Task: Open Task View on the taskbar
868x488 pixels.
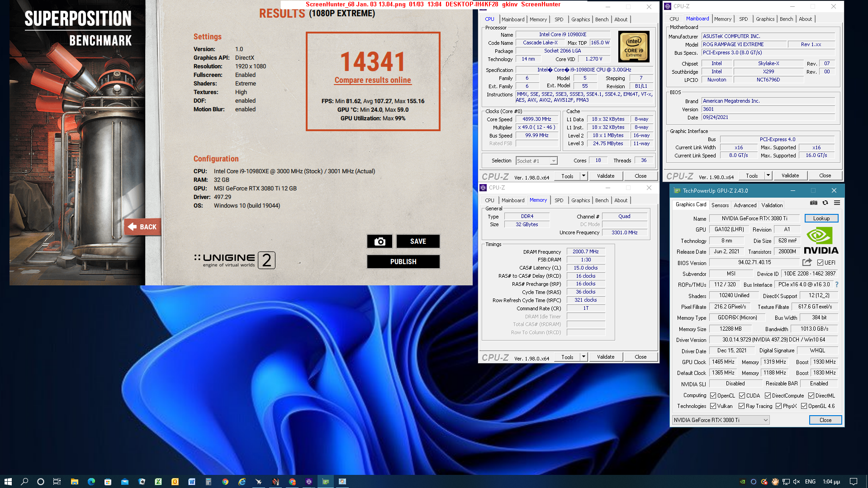Action: 57,482
